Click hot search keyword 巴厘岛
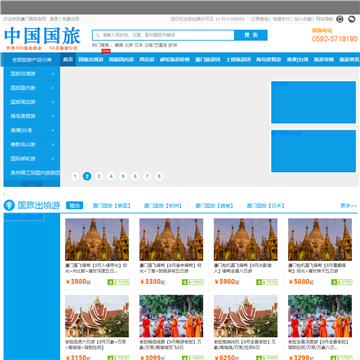 tap(161, 45)
